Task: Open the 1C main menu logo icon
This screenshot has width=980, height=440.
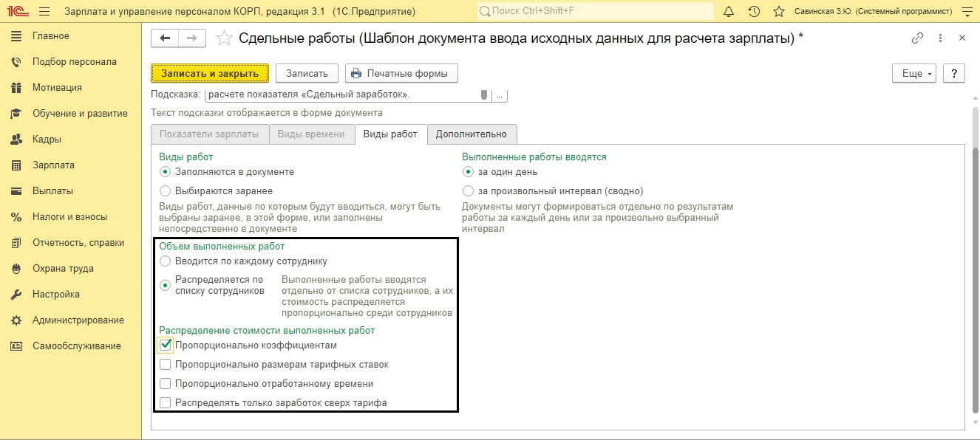Action: (16, 11)
